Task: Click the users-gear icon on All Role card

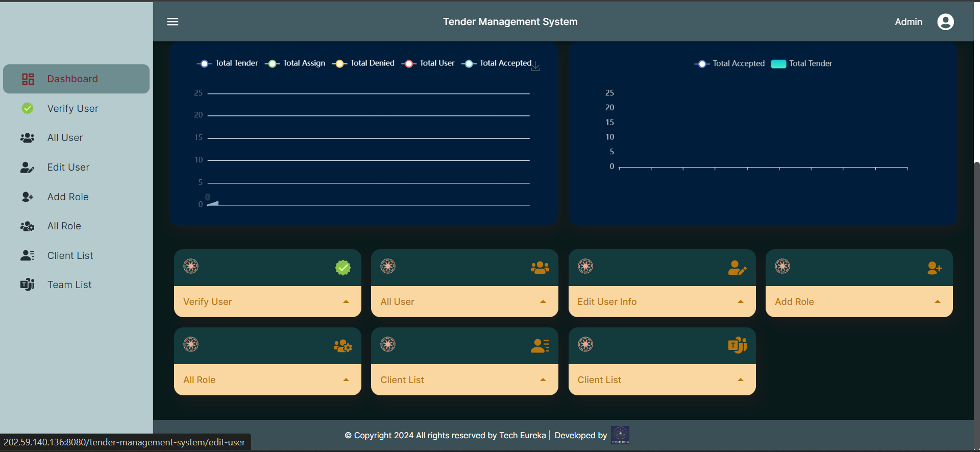Action: (343, 346)
